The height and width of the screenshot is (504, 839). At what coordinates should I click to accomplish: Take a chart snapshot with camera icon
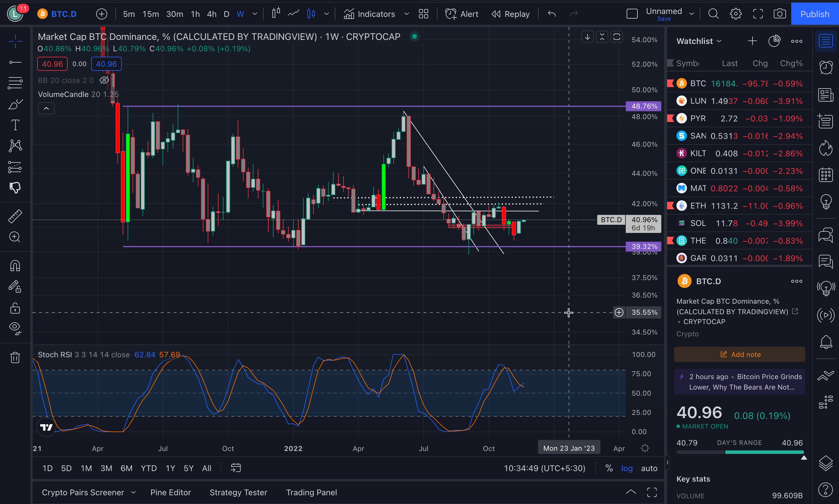tap(779, 14)
